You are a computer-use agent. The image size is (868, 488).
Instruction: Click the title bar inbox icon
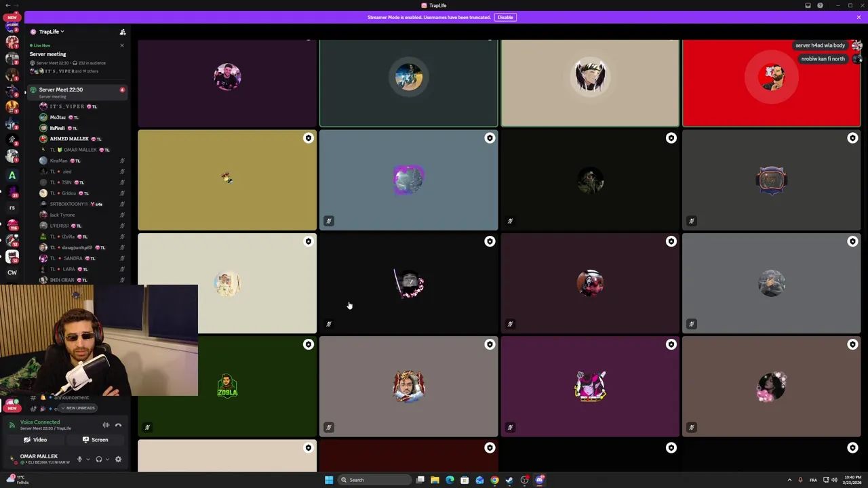coord(808,5)
